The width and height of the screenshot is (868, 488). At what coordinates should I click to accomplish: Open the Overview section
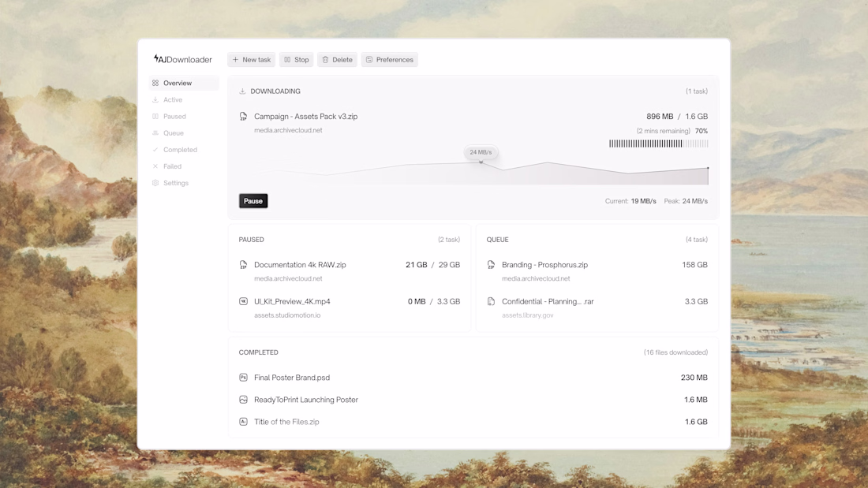pos(184,83)
